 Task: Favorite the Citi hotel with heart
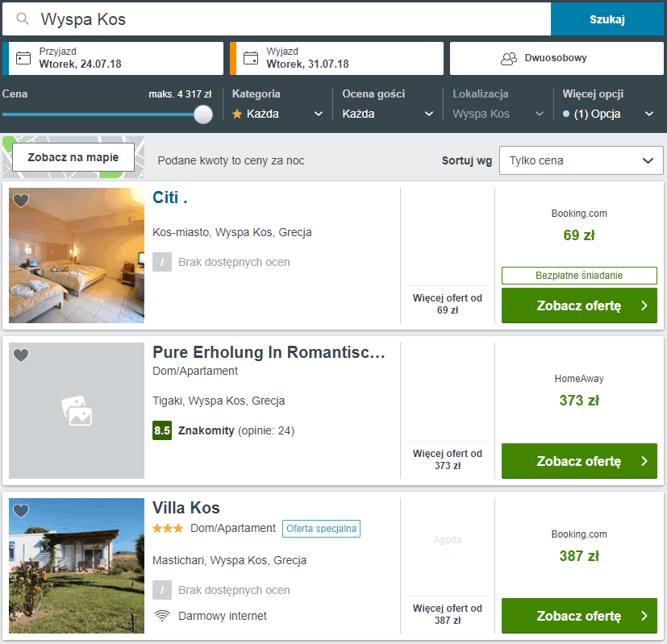(21, 200)
